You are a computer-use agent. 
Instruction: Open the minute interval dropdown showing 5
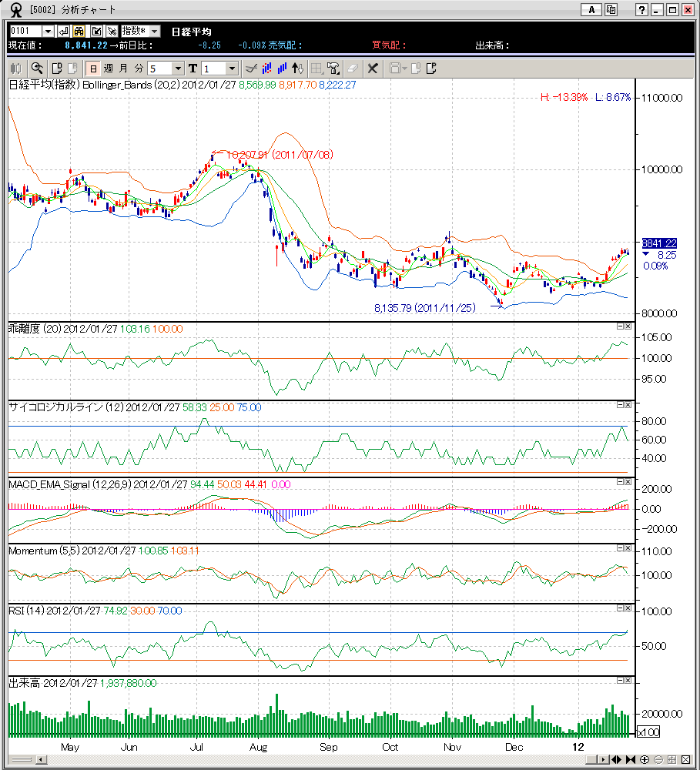point(178,68)
